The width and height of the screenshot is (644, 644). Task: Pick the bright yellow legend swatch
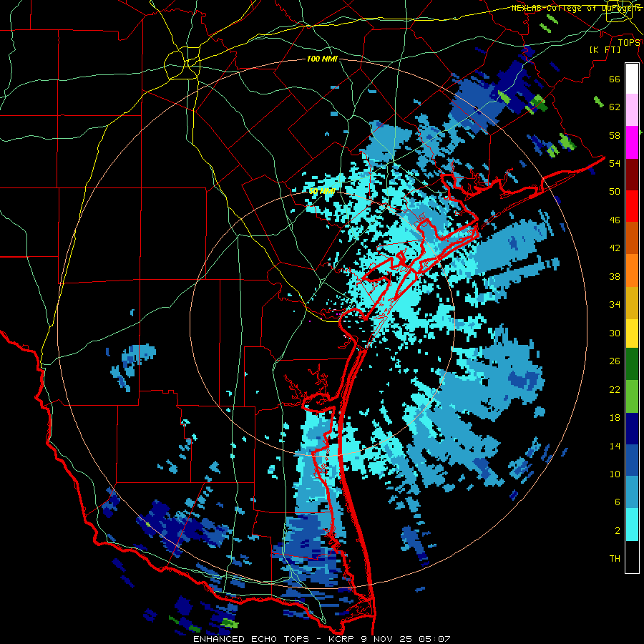click(x=632, y=333)
